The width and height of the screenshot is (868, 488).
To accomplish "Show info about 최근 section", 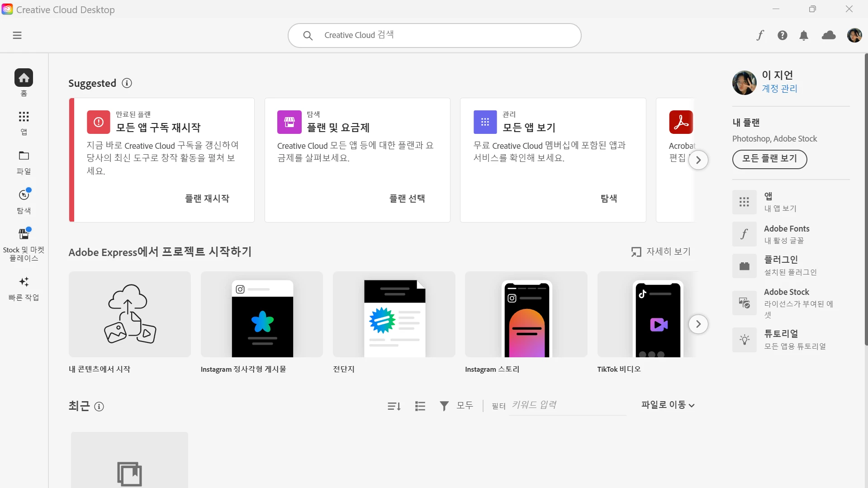I will click(99, 406).
